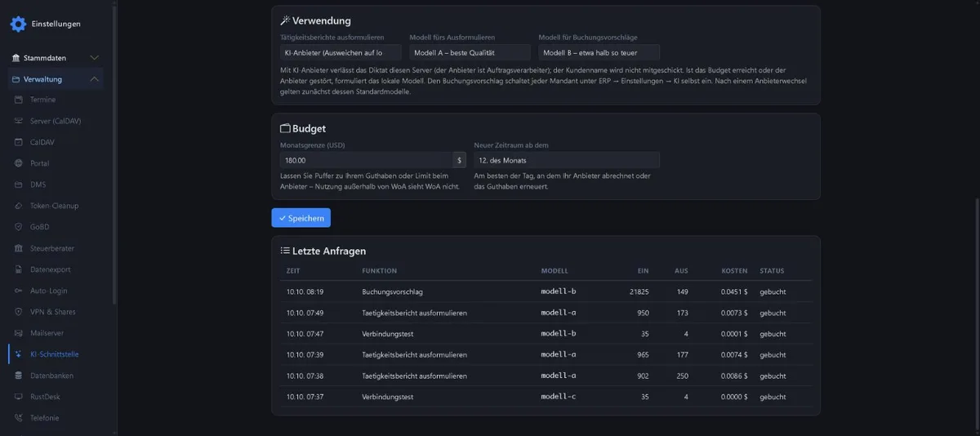
Task: Click the Datenbanken database icon
Action: pyautogui.click(x=20, y=376)
